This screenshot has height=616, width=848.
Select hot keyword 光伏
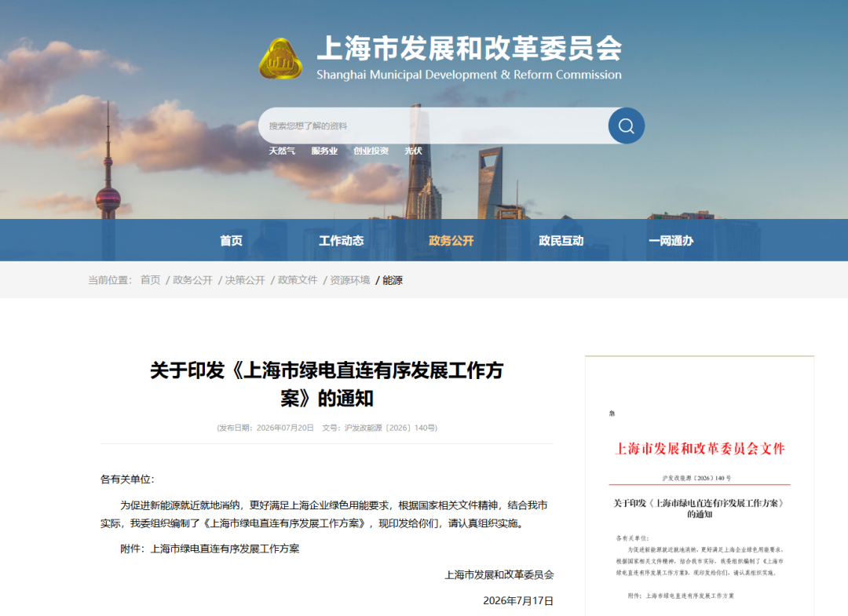point(413,151)
